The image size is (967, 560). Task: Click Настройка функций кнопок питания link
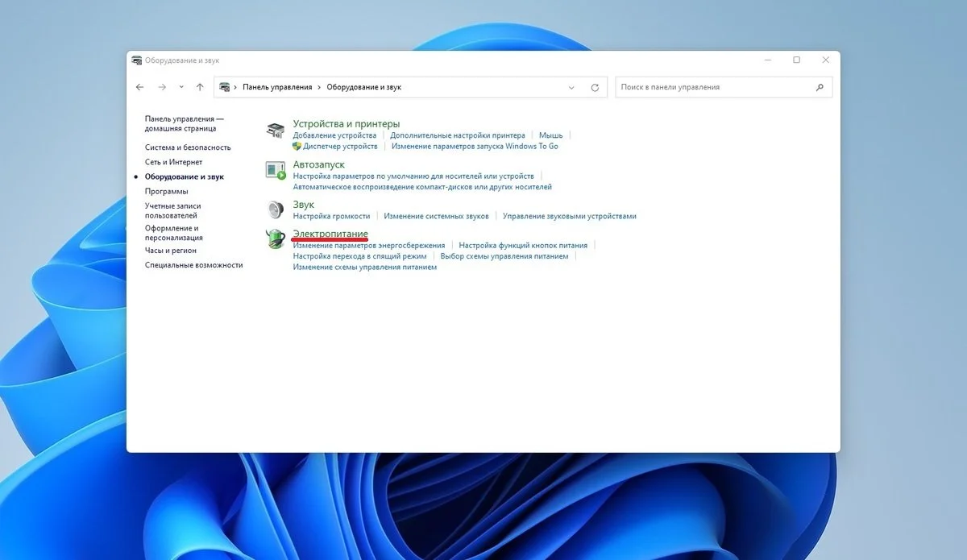(524, 245)
